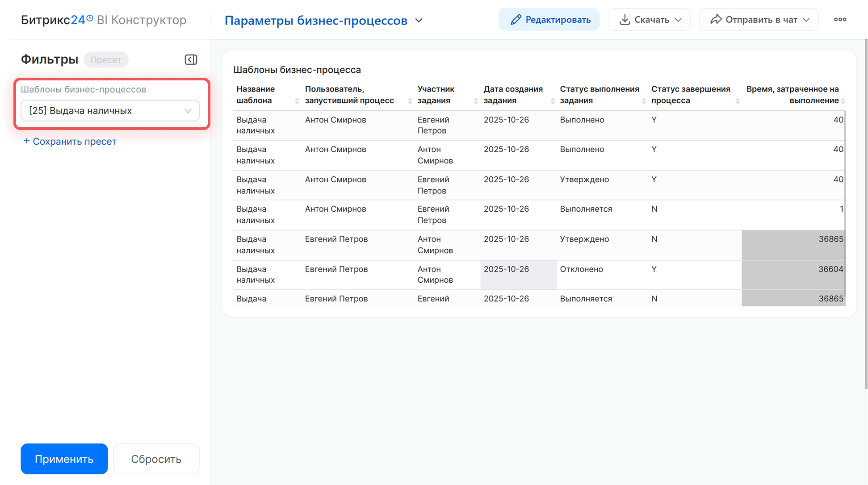Sort by Название шаблона column
868x485 pixels.
[297, 101]
